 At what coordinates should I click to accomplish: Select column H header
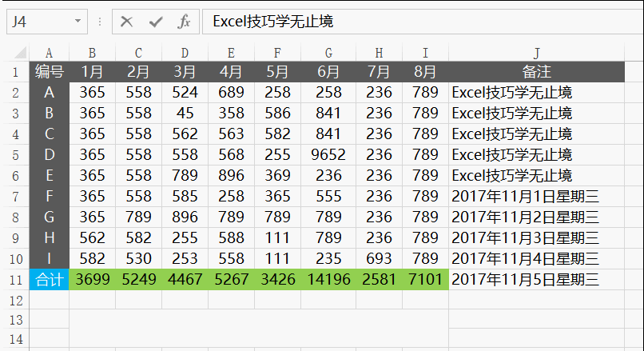coord(379,53)
